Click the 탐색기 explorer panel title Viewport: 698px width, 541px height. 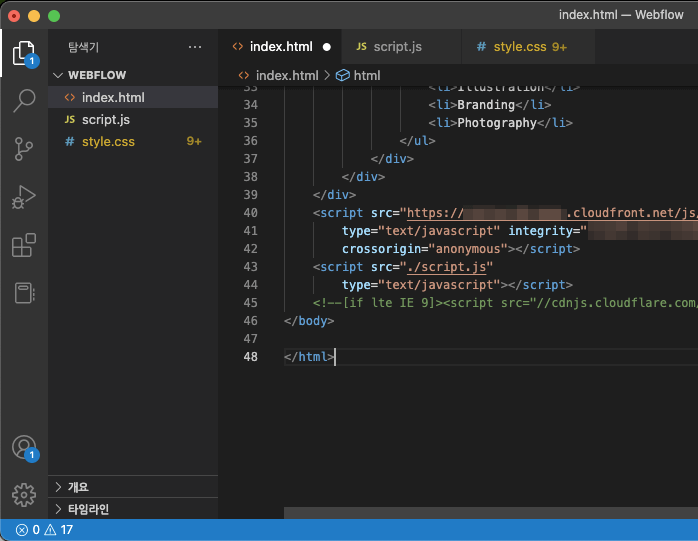point(83,47)
